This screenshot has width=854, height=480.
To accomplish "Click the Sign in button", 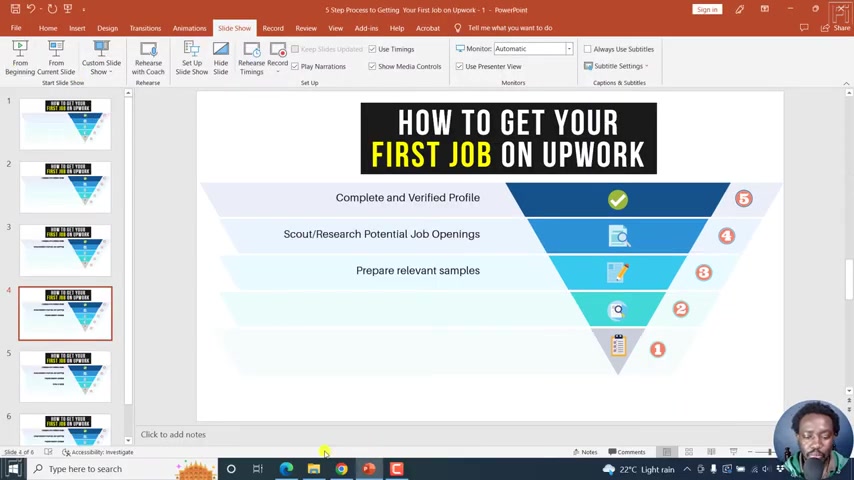I will (707, 9).
